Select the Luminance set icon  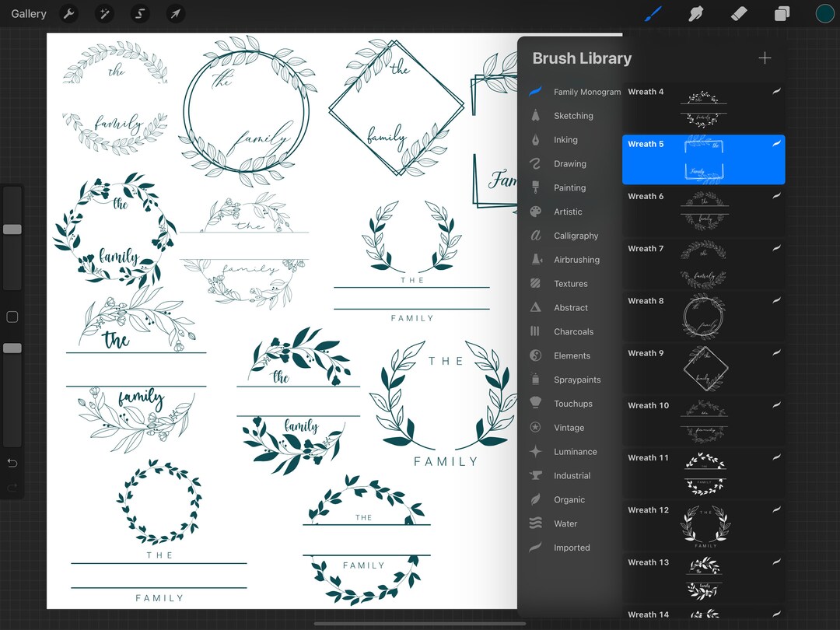(535, 451)
